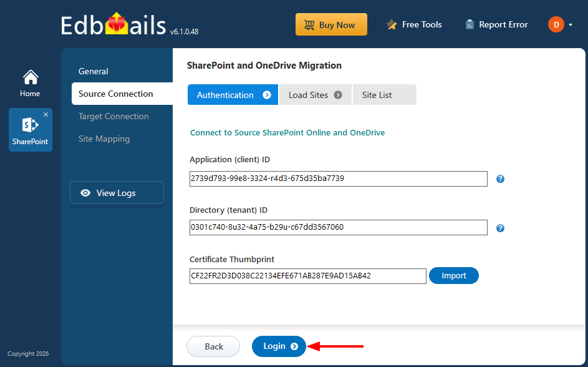Click the shopping cart icon on Buy Now
This screenshot has height=367, width=588.
point(310,24)
